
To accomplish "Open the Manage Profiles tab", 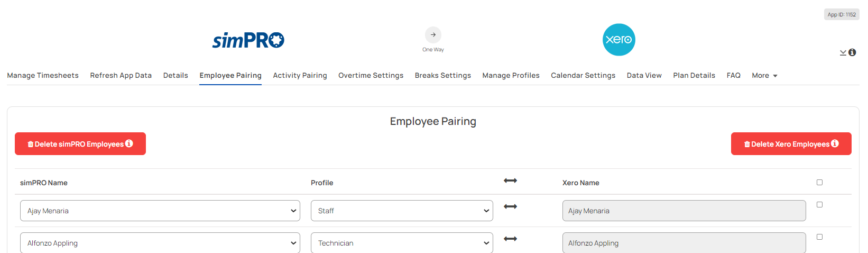I will click(x=511, y=76).
